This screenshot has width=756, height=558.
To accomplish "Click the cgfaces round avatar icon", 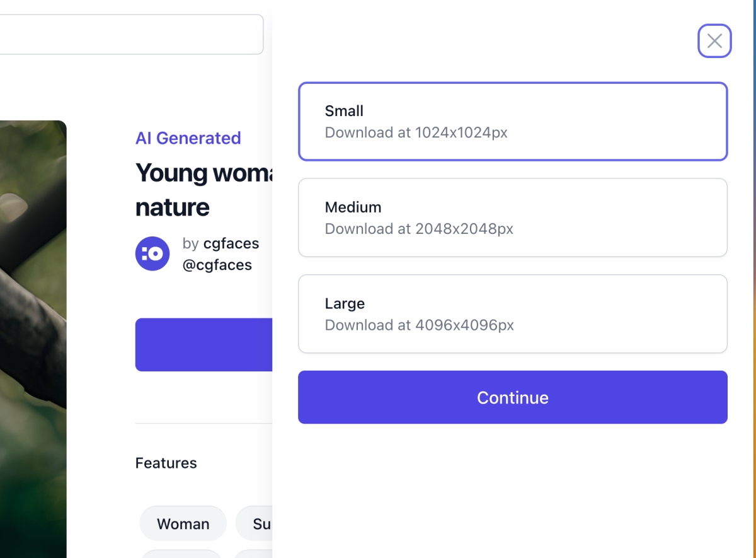I will (152, 253).
